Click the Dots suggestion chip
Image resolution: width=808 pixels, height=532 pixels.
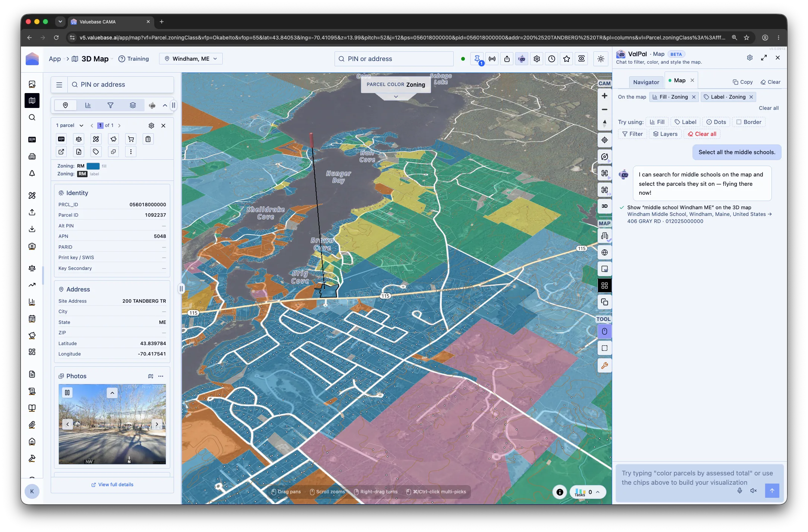coord(716,122)
